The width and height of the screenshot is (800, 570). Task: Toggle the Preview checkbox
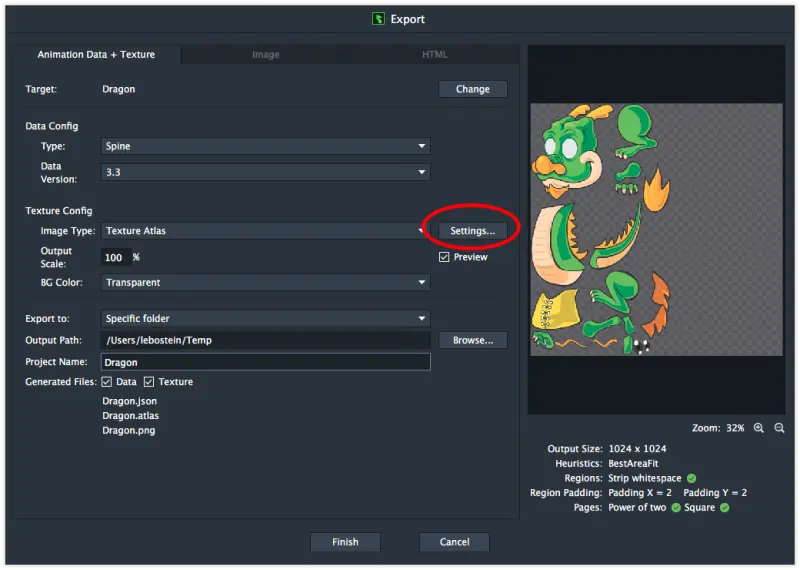445,257
